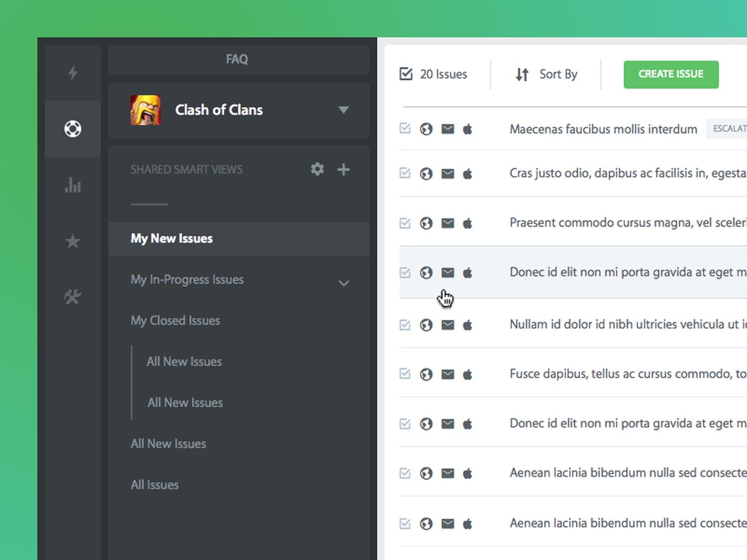The height and width of the screenshot is (560, 747).
Task: Toggle checkbox for Fusce dapibus issue
Action: point(405,374)
